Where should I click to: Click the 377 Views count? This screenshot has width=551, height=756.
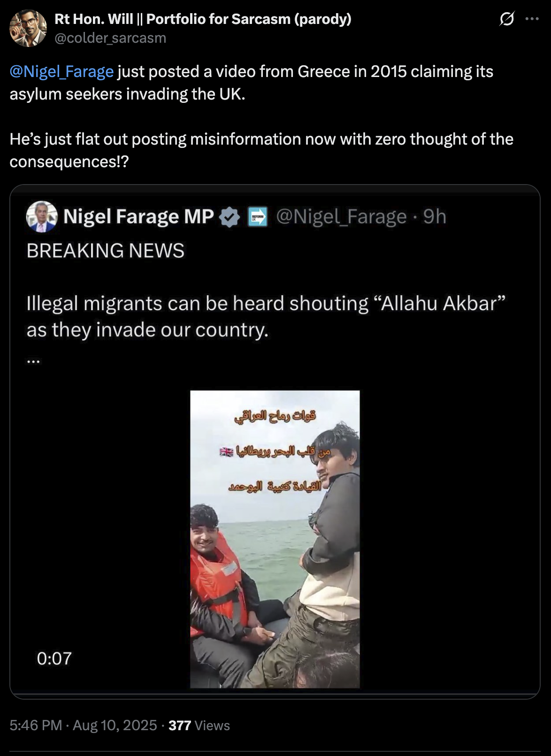pos(199,725)
